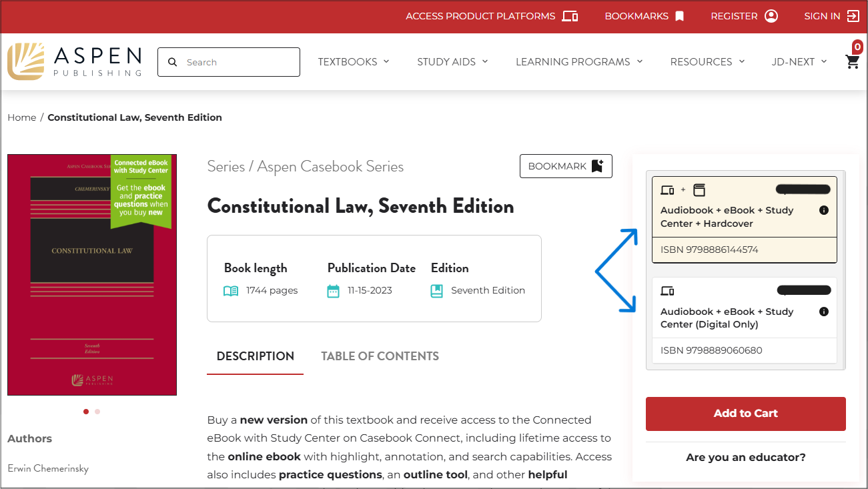Click the ISBN 9798889060680 text

click(711, 350)
